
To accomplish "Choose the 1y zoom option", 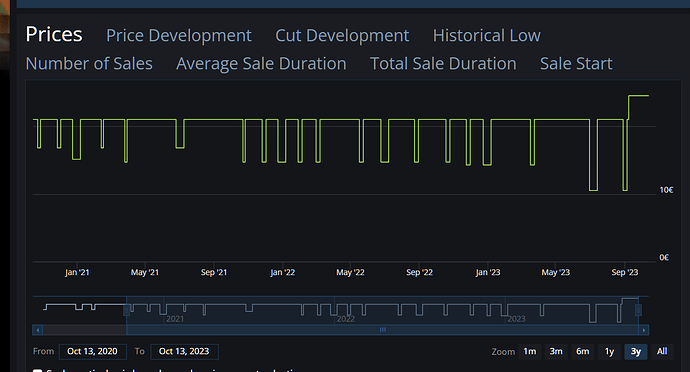I will pyautogui.click(x=609, y=351).
